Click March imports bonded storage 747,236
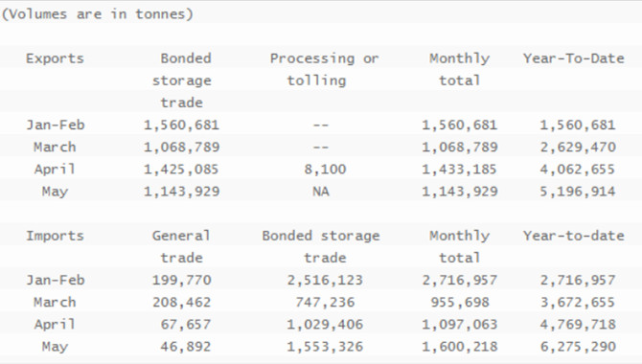Screen dimensions: 642x364 click(x=325, y=302)
